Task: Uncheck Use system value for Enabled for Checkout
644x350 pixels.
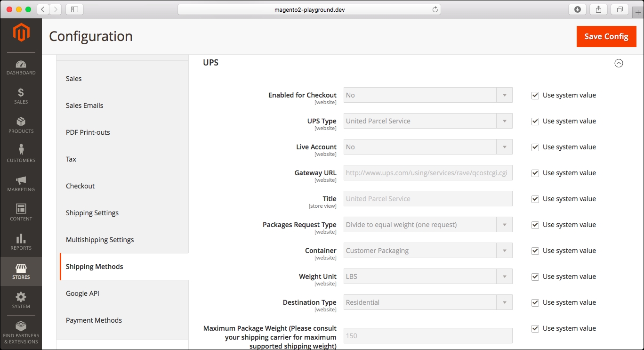Action: point(535,95)
